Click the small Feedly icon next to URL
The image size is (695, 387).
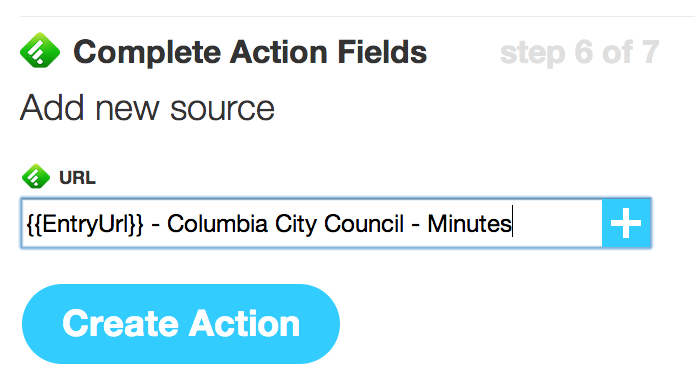[36, 176]
